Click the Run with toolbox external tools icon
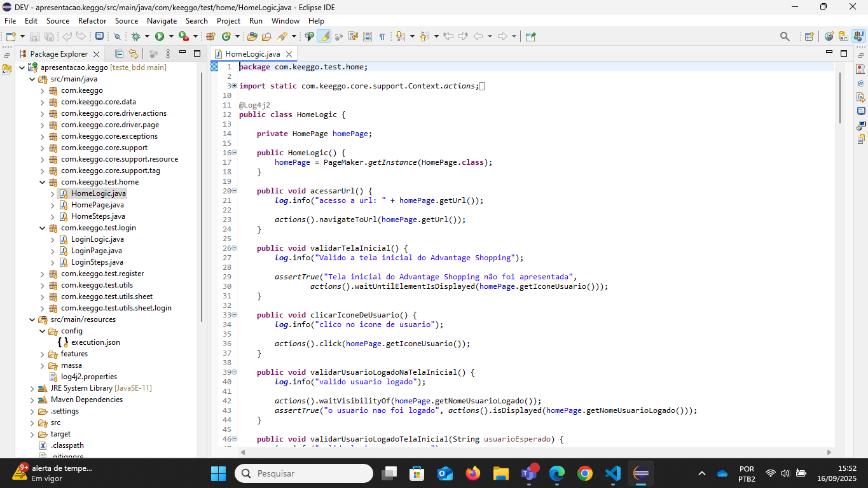This screenshot has height=488, width=868. [184, 36]
